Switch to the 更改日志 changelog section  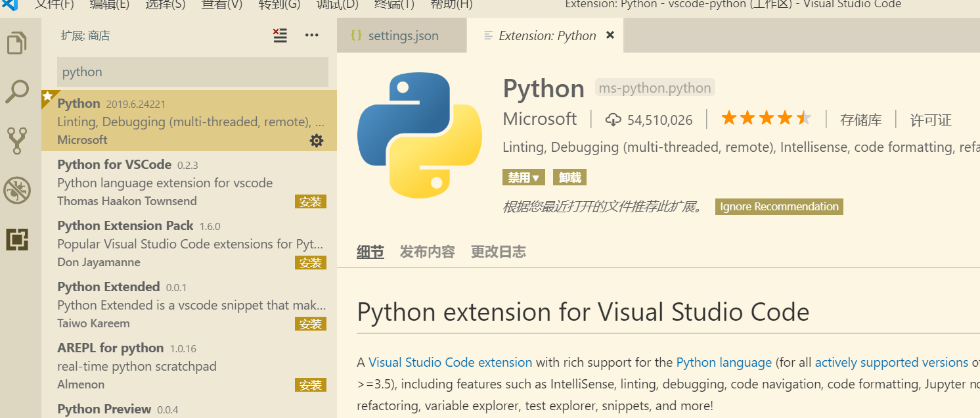[x=498, y=251]
